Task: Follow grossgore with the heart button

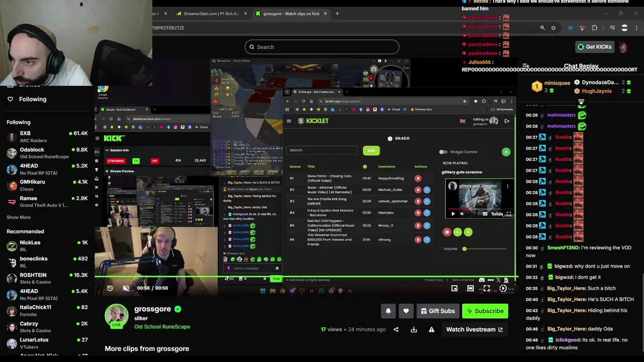Action: (x=406, y=311)
